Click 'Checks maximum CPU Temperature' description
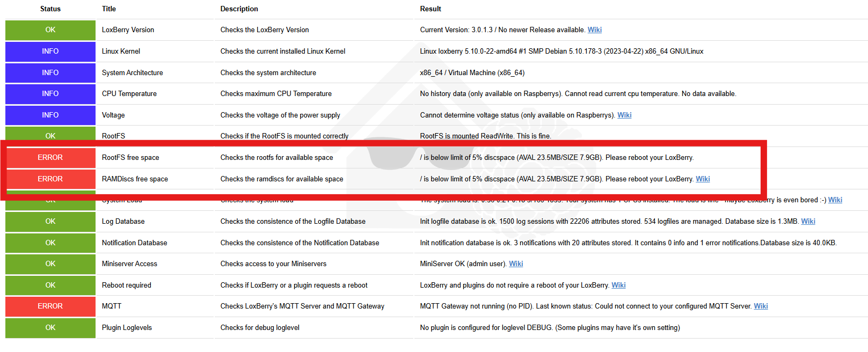Viewport: 868px width, 352px height. click(276, 94)
